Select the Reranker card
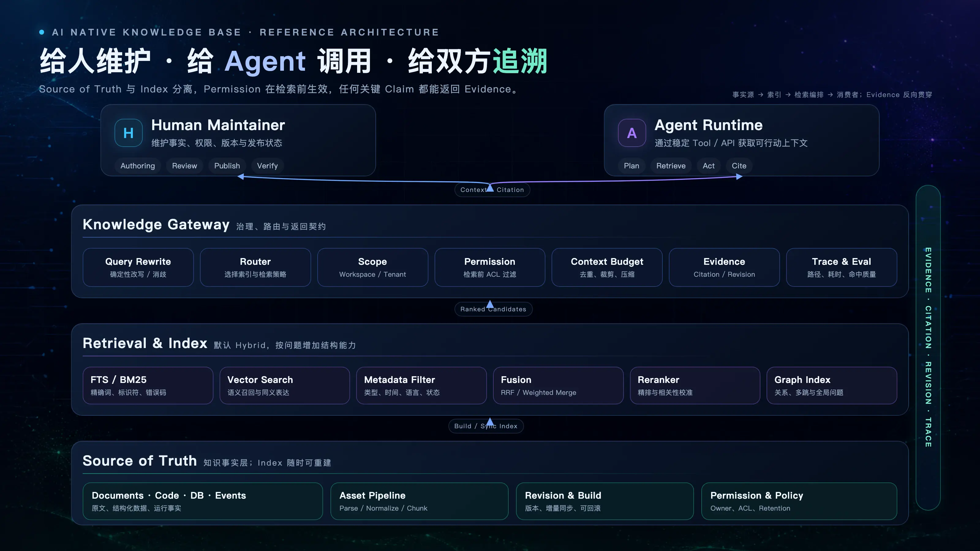Image resolution: width=980 pixels, height=551 pixels. click(x=695, y=386)
